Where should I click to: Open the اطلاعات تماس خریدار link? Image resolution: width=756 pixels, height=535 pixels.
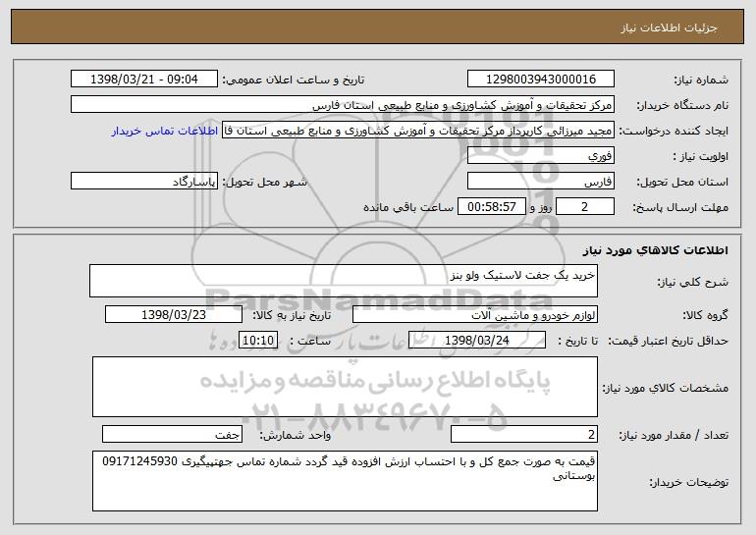pos(164,131)
